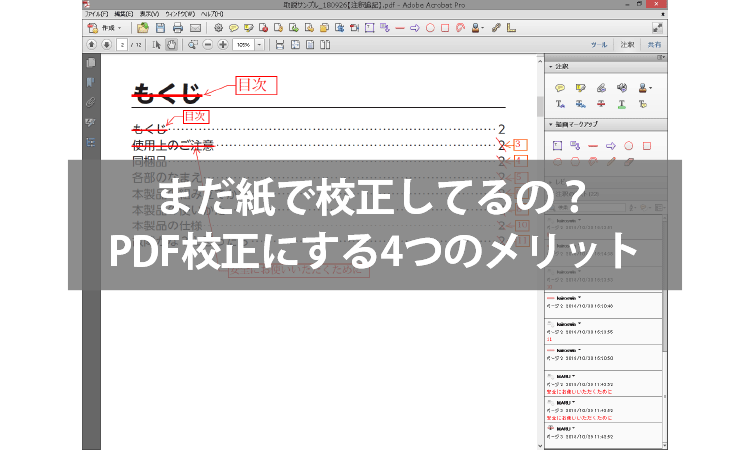Activate the selection cursor tool
The width and height of the screenshot is (750, 450).
(156, 44)
